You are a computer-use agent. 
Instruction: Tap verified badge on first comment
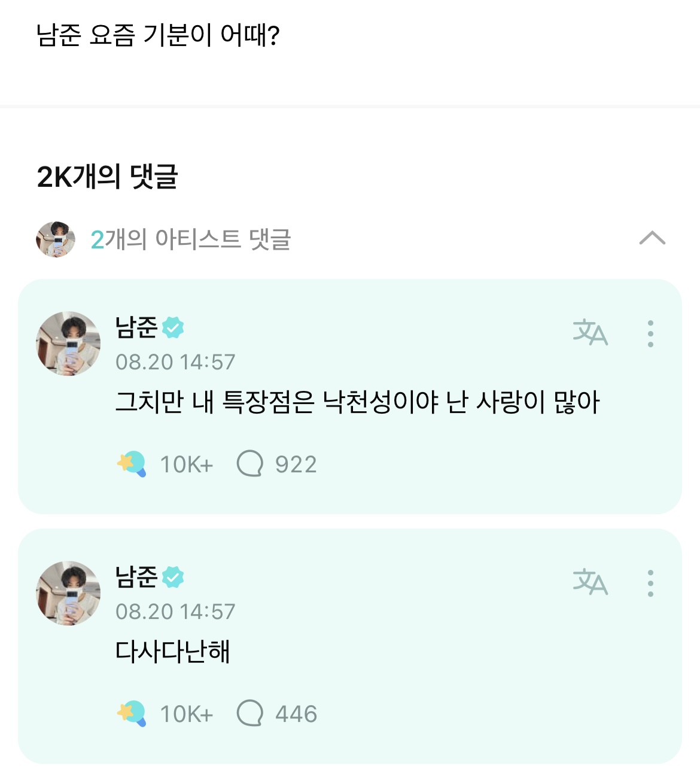click(x=173, y=327)
